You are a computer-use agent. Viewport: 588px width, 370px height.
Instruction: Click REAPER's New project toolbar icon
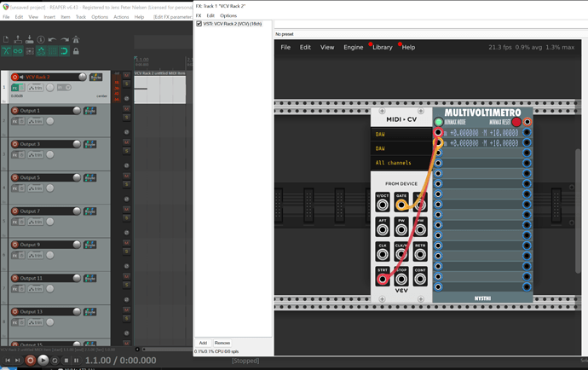tap(6, 39)
